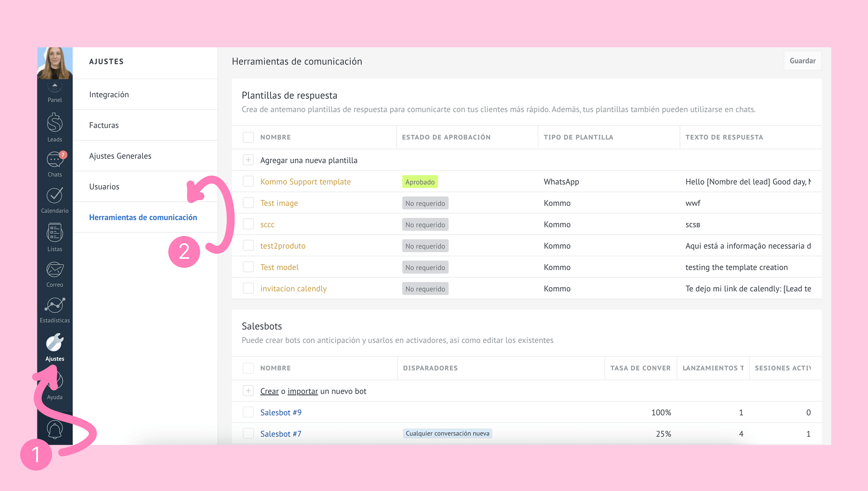Open the notifications bell icon
Image resolution: width=868 pixels, height=491 pixels.
click(55, 430)
